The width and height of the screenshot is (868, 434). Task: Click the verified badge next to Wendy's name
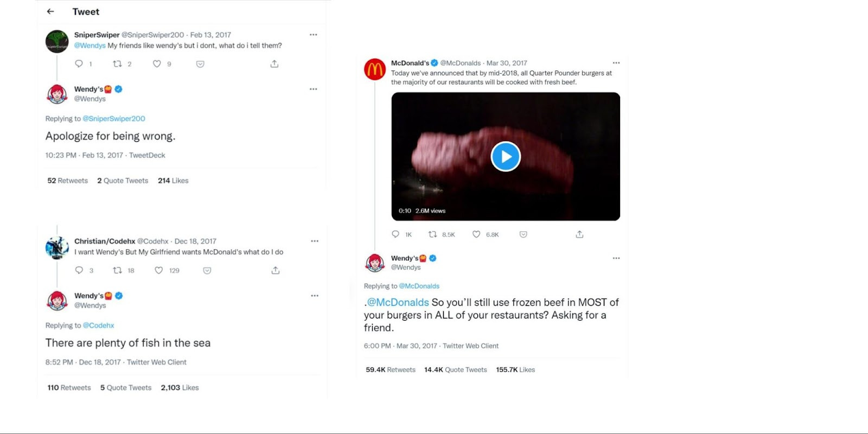[118, 89]
